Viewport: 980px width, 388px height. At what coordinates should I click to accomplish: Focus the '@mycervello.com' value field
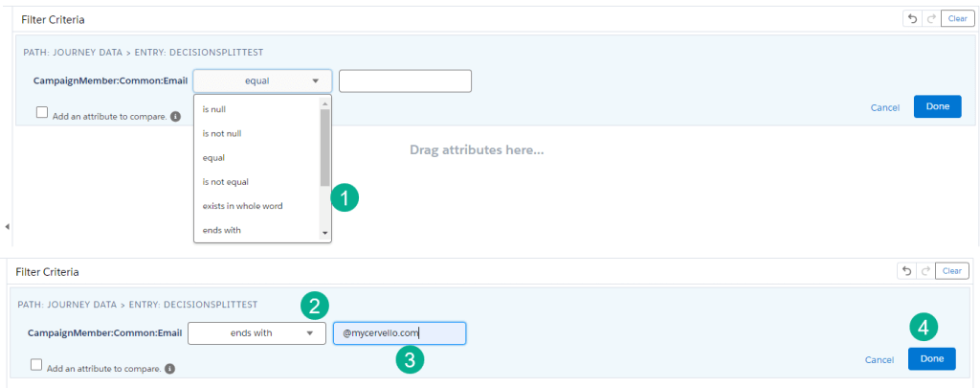tap(399, 333)
